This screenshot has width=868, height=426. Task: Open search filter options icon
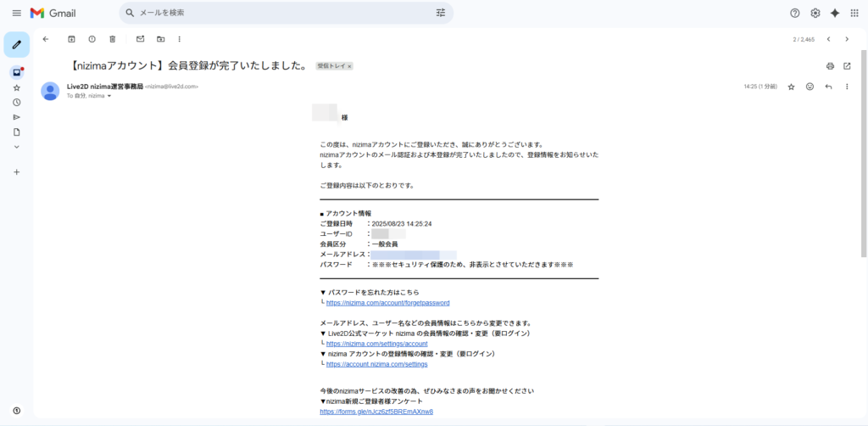441,13
